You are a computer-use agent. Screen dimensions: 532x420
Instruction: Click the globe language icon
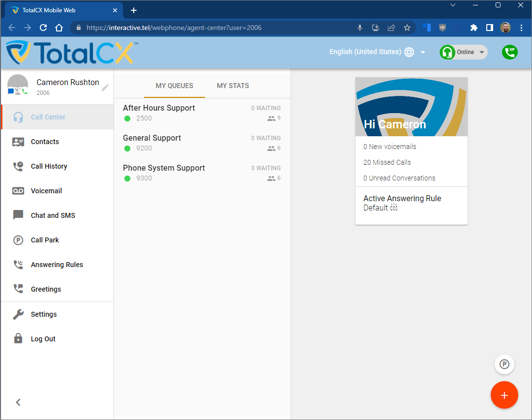click(409, 52)
